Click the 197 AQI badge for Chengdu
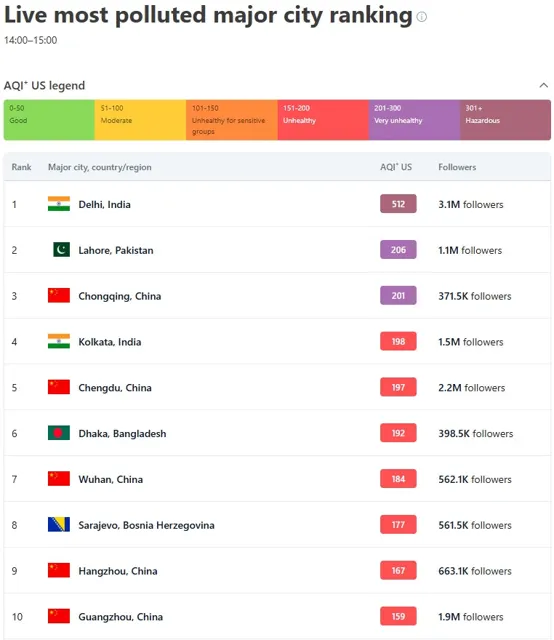Viewport: 554px width, 640px height. [398, 387]
